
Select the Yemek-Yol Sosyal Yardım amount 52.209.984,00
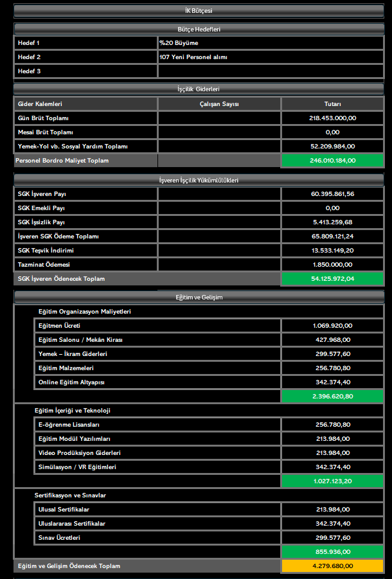(333, 147)
